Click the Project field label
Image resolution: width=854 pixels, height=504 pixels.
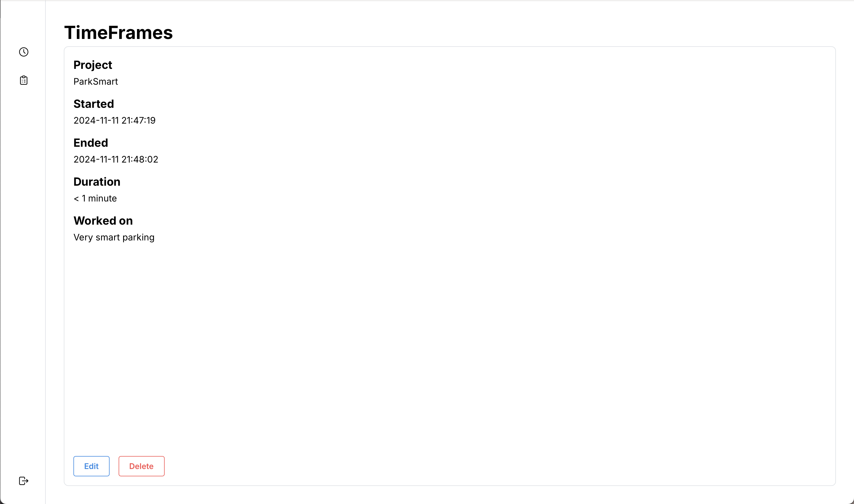tap(93, 65)
